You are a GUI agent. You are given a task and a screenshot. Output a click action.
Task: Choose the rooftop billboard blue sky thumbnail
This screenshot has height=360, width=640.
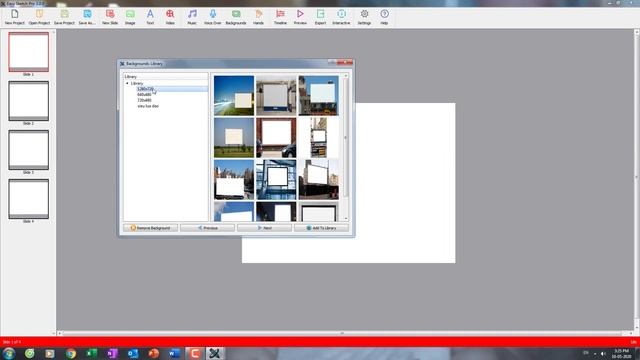click(x=318, y=96)
